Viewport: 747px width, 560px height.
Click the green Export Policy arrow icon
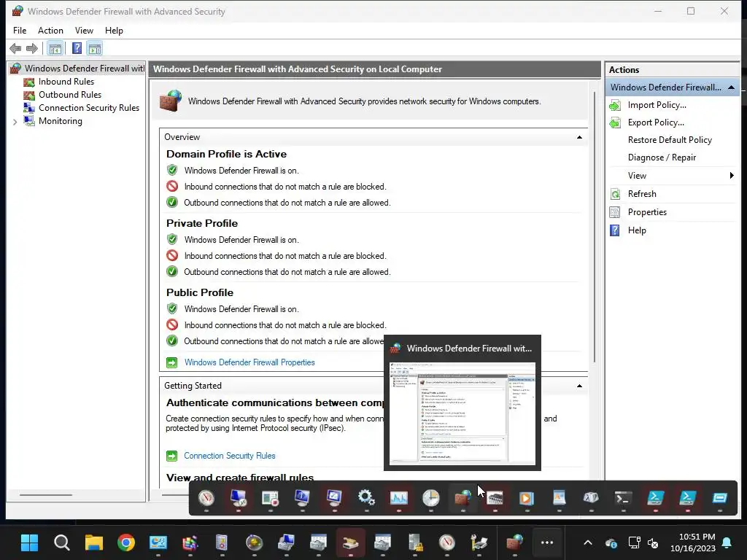pyautogui.click(x=615, y=122)
